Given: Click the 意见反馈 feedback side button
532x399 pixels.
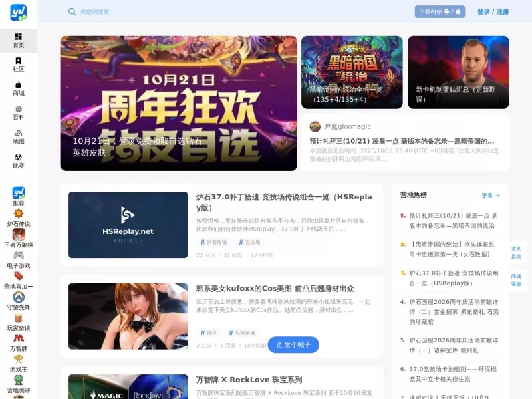Looking at the screenshot, I should click(516, 253).
